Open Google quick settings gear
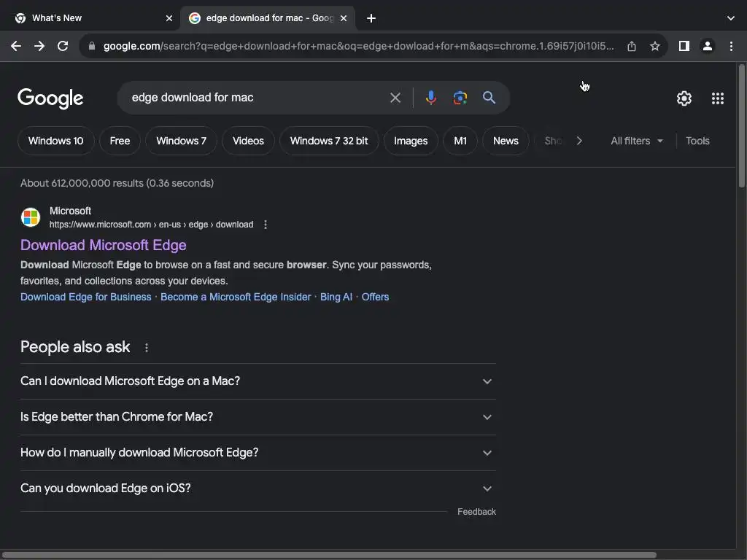The image size is (747, 560). [x=684, y=98]
